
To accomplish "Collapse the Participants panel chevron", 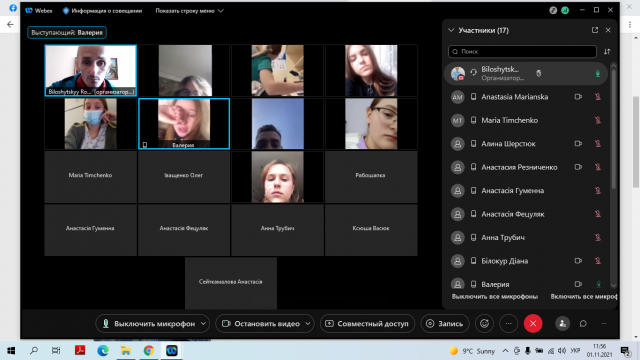I will point(451,30).
